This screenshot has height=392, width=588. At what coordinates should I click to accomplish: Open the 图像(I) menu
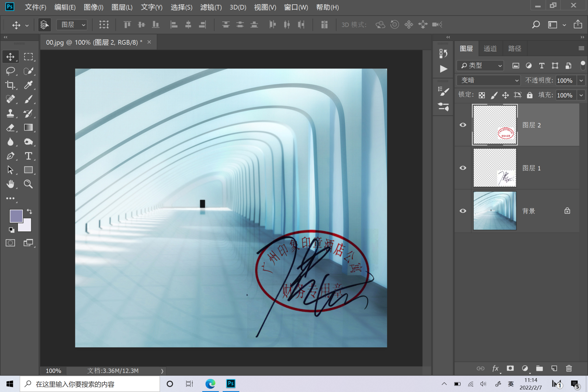[x=93, y=7]
